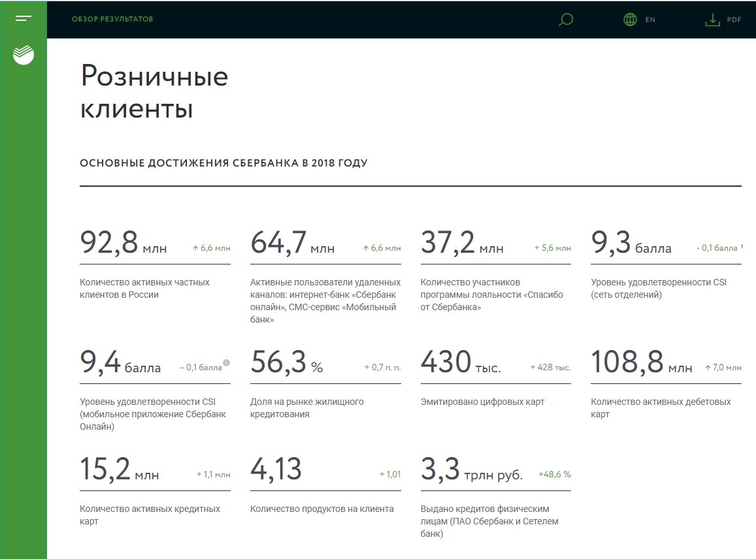Select subtitle "ОСНОВНЫЕ ДОСТИЖЕНИЯ СБЕРБАНКА В 2018 ГОДУ"
The height and width of the screenshot is (559, 756).
223,163
